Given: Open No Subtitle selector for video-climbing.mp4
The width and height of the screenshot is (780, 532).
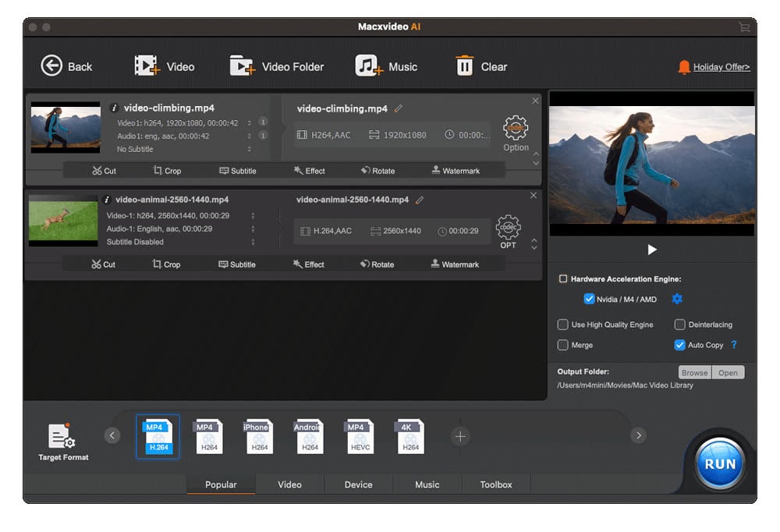Looking at the screenshot, I should 250,149.
